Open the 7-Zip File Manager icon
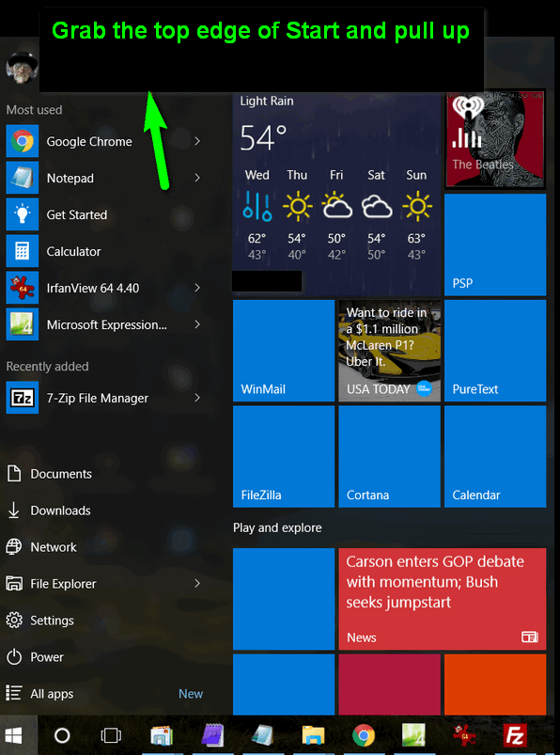Viewport: 560px width, 755px height. [x=23, y=398]
